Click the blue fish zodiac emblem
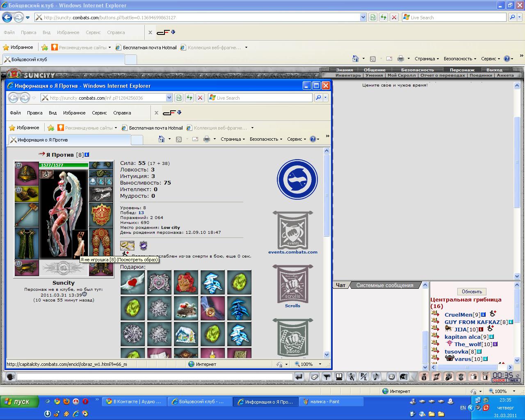Viewport: 525px width, 420px height. click(x=297, y=180)
